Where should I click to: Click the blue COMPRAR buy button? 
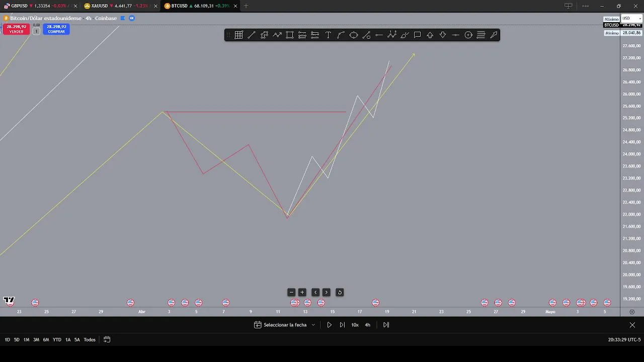point(56,29)
